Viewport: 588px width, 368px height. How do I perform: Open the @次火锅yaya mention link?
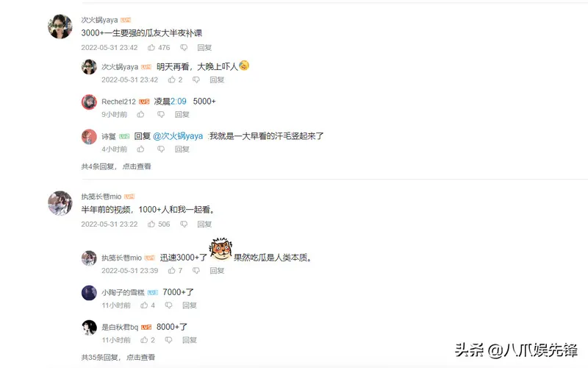point(178,136)
